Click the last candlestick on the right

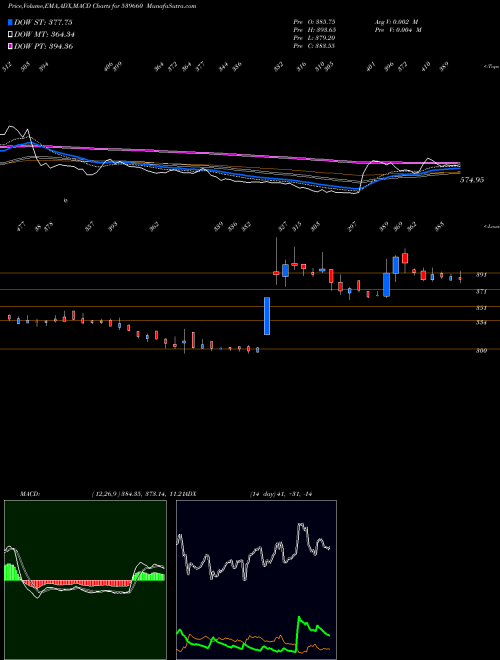point(460,278)
